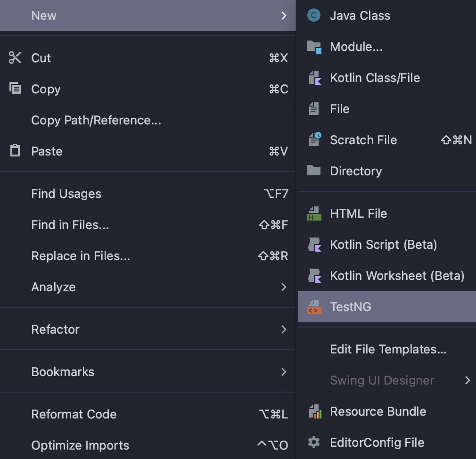
Task: Select the EditorConfig File gear icon
Action: tap(314, 443)
